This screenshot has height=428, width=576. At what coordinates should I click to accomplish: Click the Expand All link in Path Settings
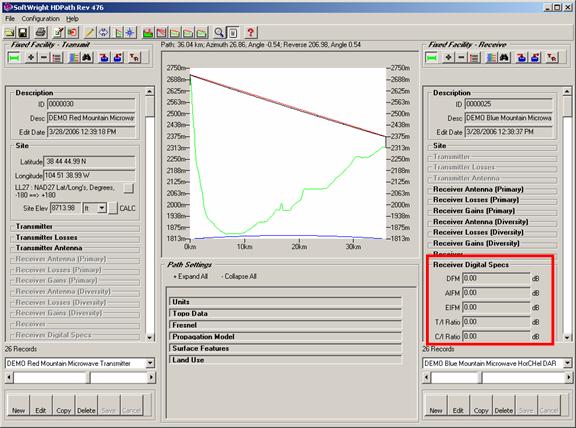click(x=191, y=277)
